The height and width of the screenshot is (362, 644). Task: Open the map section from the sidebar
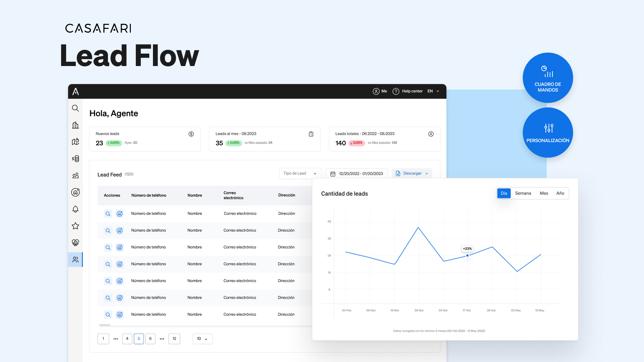75,141
